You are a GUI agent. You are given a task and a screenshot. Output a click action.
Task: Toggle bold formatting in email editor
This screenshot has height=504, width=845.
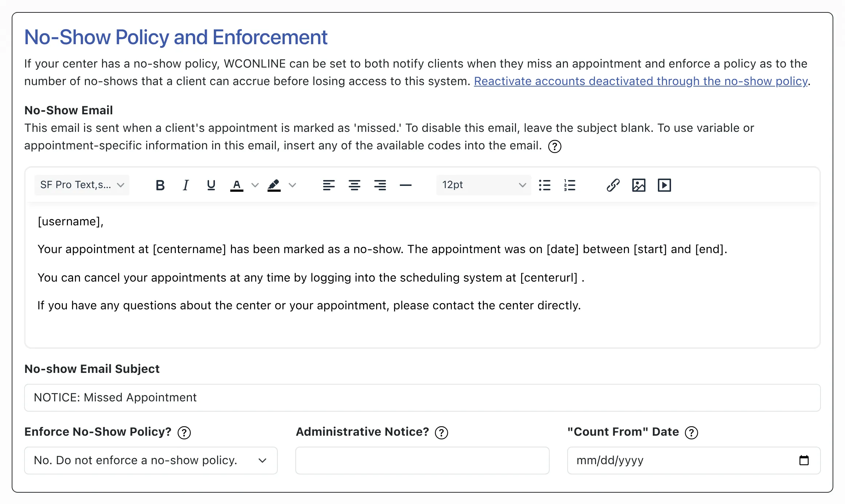coord(160,185)
